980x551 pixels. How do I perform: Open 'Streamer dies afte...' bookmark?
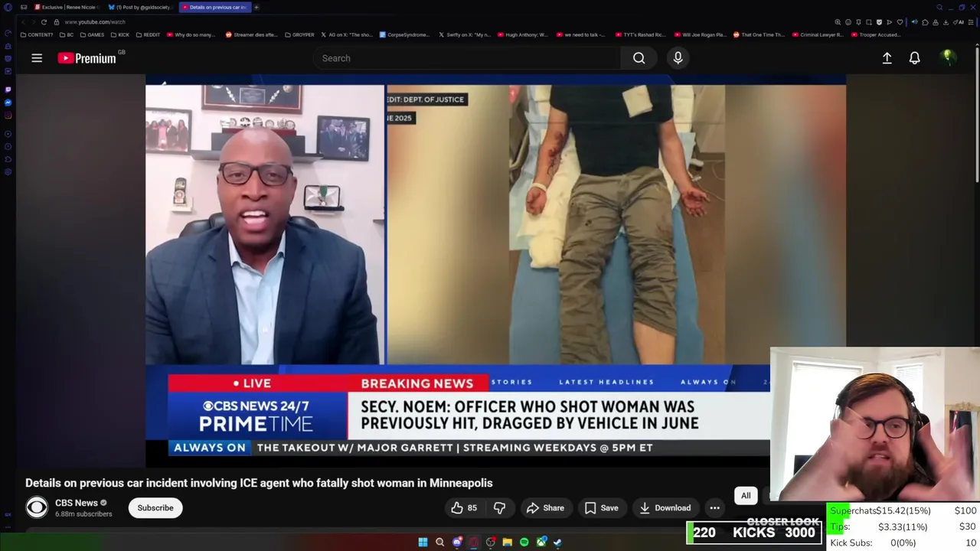(x=251, y=34)
